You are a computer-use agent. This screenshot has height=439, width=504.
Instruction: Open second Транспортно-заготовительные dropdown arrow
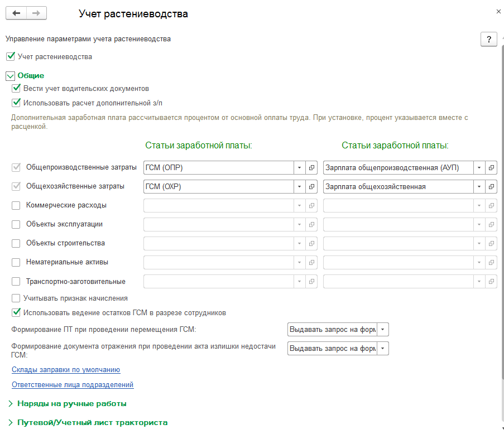tap(479, 281)
